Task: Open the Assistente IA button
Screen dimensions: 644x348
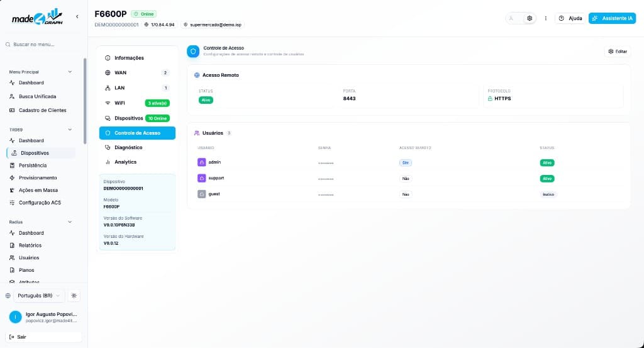Action: coord(612,18)
